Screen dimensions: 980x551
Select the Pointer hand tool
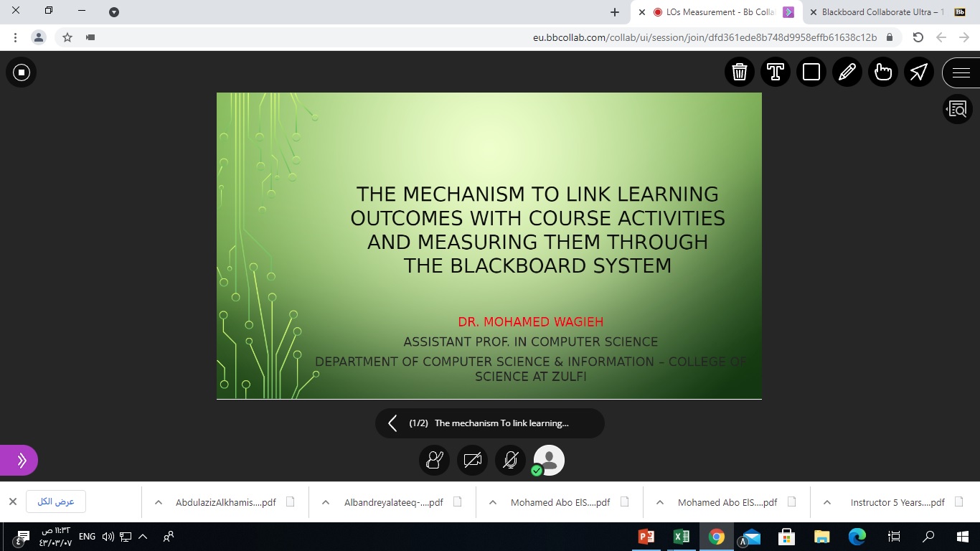click(883, 72)
